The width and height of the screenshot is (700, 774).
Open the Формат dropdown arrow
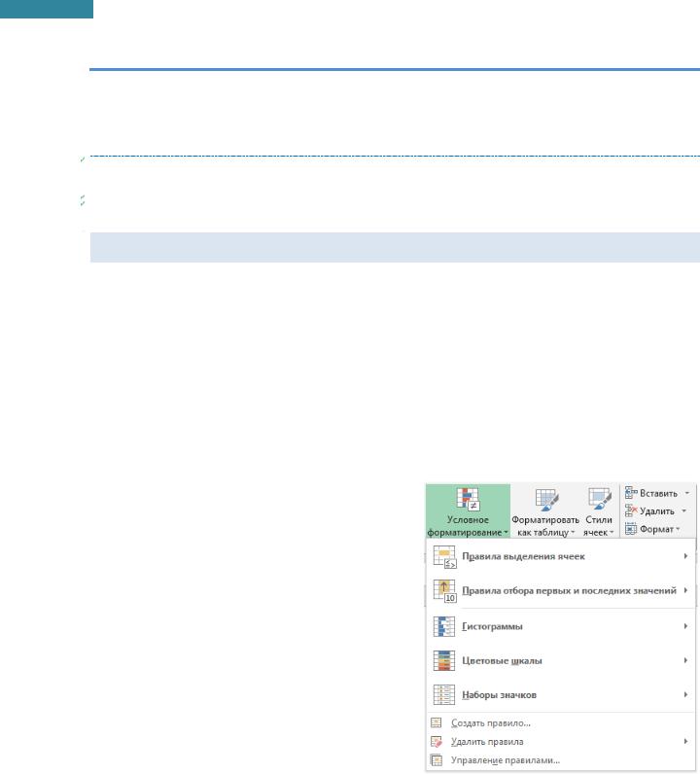(x=678, y=529)
